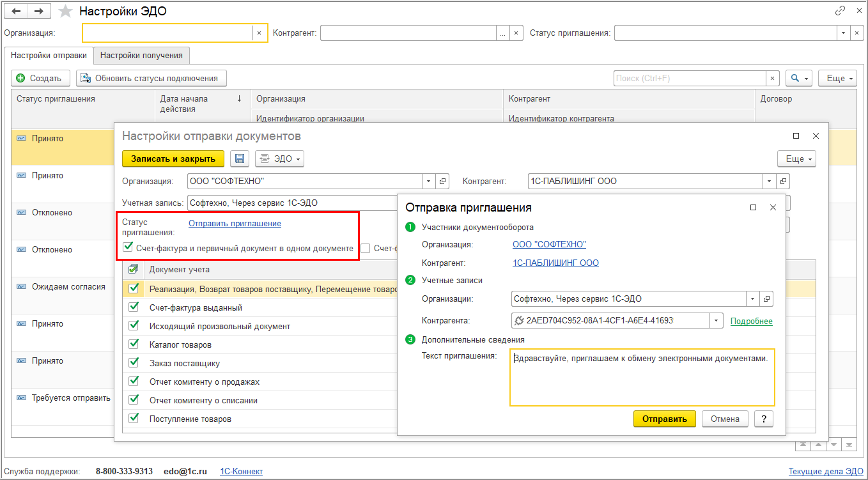The image size is (868, 480).
Task: Open Организация ООО СОФТЕХНО record
Action: point(443,182)
